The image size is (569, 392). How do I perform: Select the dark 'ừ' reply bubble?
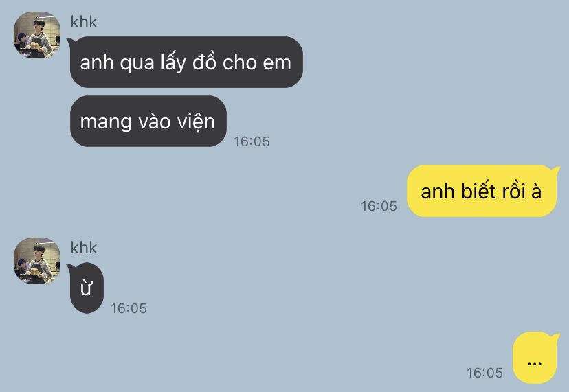86,288
